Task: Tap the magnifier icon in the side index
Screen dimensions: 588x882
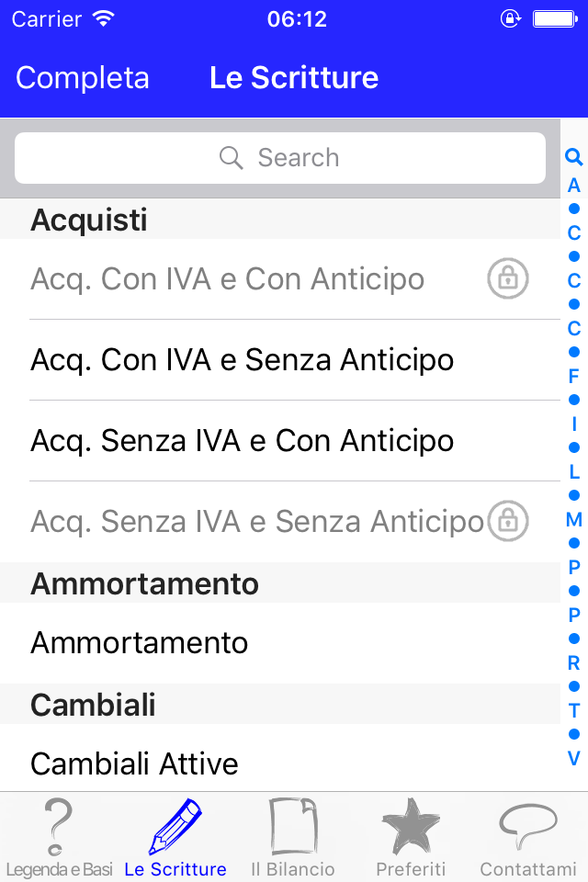Action: click(574, 158)
